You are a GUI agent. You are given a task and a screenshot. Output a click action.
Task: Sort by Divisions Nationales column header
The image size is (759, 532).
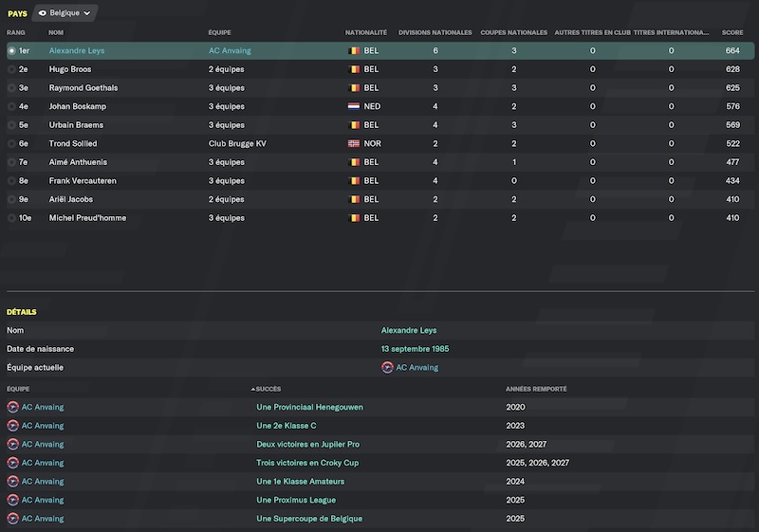point(435,32)
